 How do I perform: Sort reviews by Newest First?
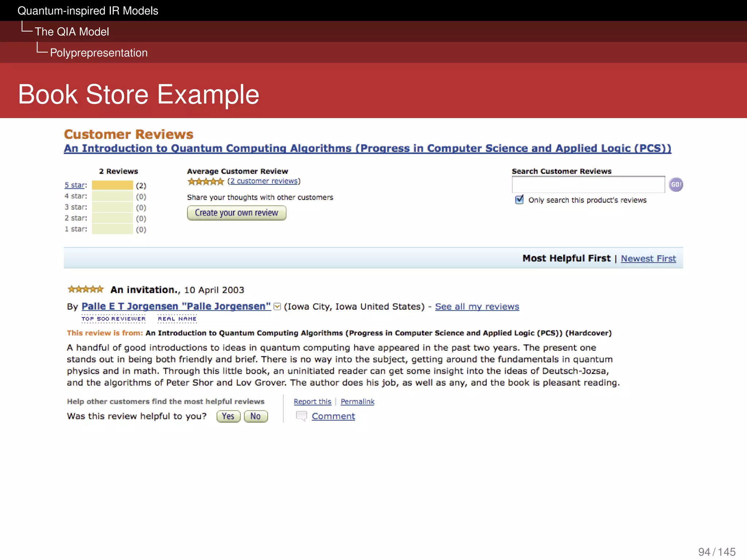coord(648,258)
